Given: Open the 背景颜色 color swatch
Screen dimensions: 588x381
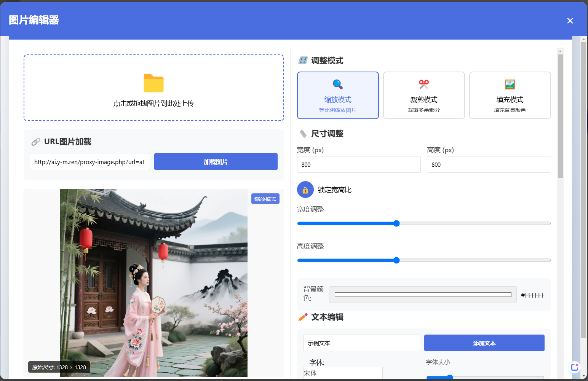Looking at the screenshot, I should (423, 295).
